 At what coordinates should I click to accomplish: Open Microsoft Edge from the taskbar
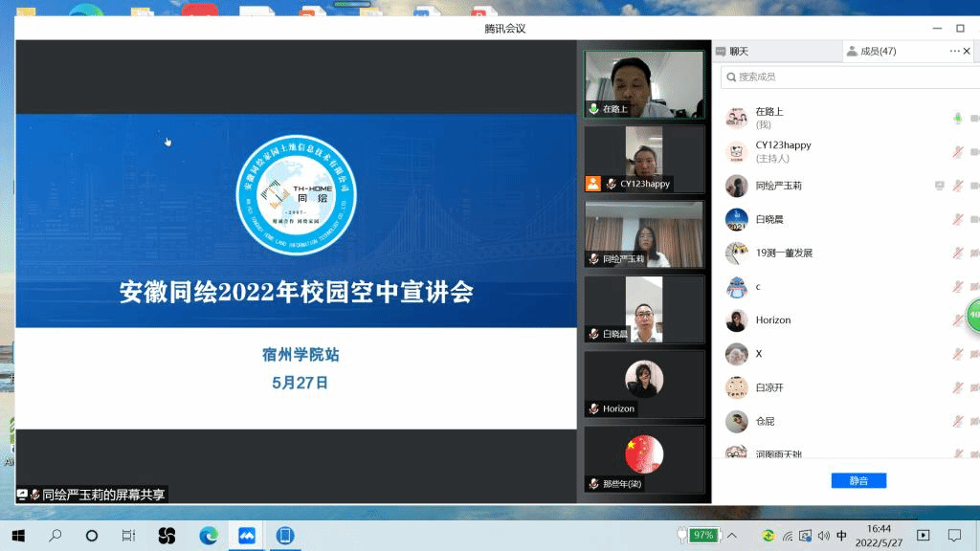point(208,536)
